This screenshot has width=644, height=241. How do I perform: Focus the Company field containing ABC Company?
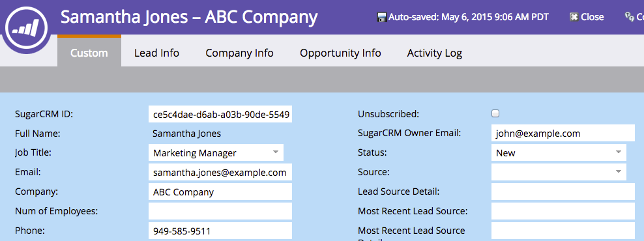pos(220,191)
